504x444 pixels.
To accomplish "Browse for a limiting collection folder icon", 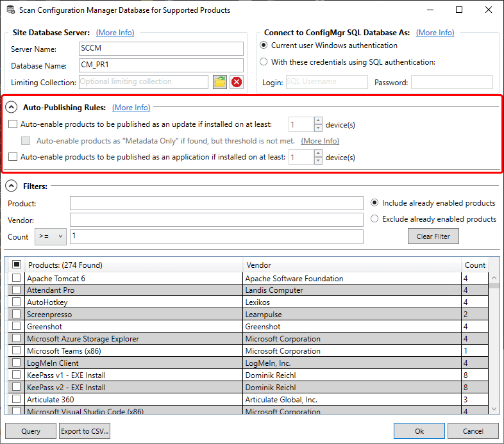I will [x=220, y=82].
